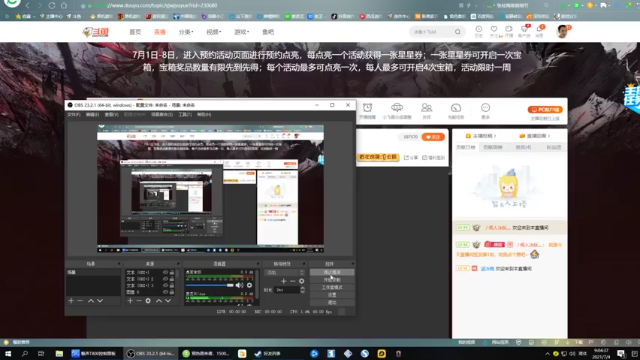Open OBS 文件(F) menu
Image resolution: width=640 pixels, height=360 pixels.
[x=74, y=115]
